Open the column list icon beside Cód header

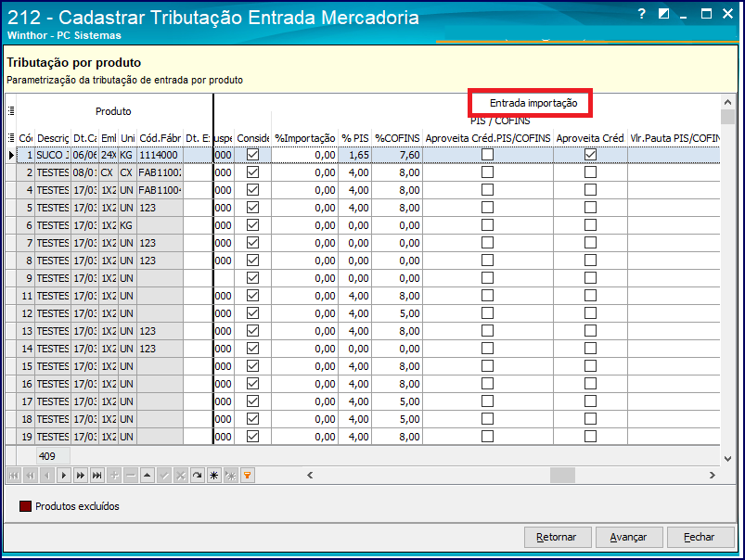click(11, 138)
